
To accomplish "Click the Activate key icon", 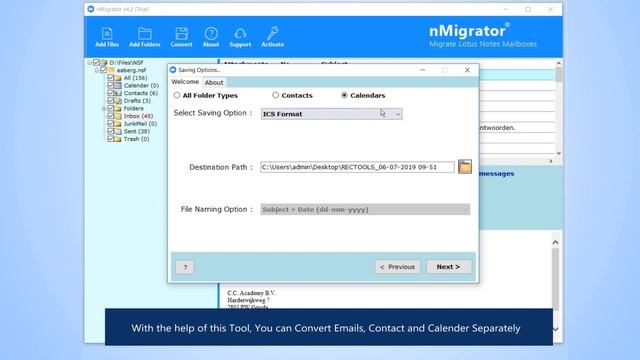I will pyautogui.click(x=273, y=37).
